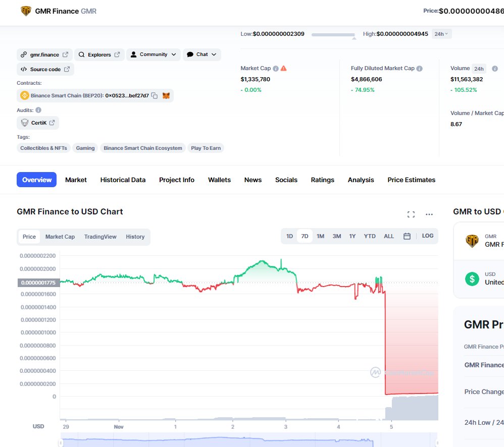This screenshot has width=504, height=447.
Task: Click the Community person icon
Action: click(x=133, y=54)
